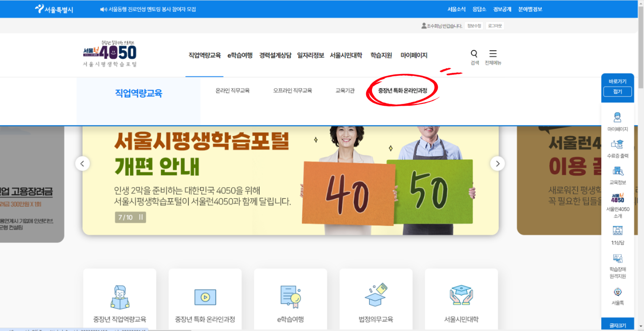Open the 일자리정보 main menu
This screenshot has width=644, height=331.
[x=311, y=55]
